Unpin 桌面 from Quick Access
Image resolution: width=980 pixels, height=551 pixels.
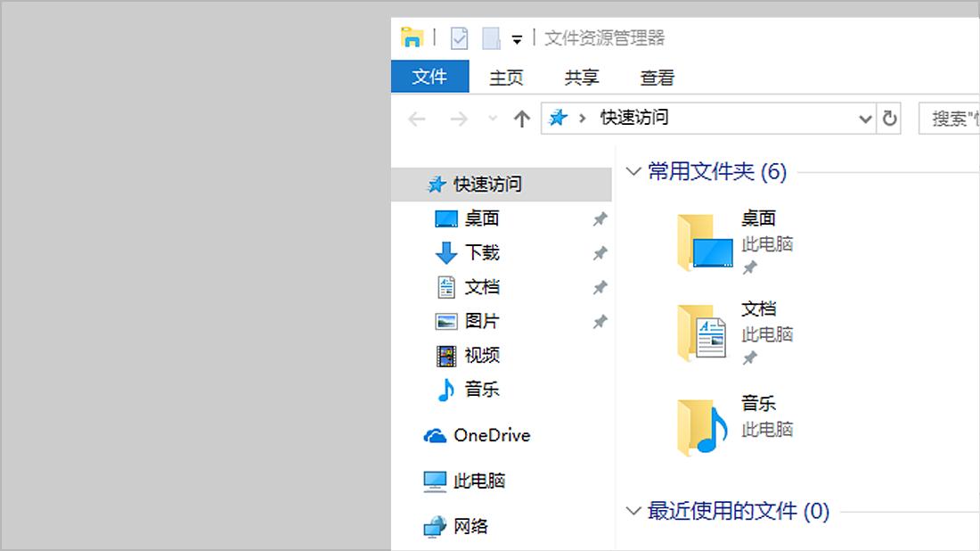click(599, 218)
